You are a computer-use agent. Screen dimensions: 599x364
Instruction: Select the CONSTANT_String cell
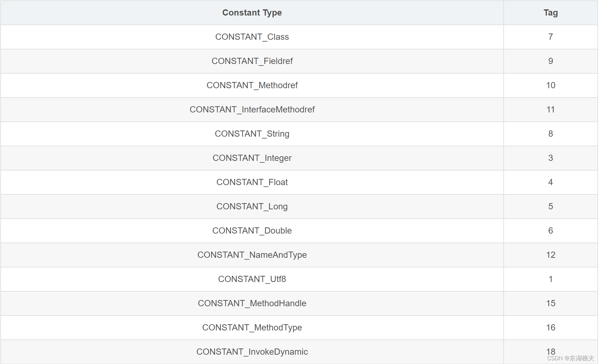point(252,134)
